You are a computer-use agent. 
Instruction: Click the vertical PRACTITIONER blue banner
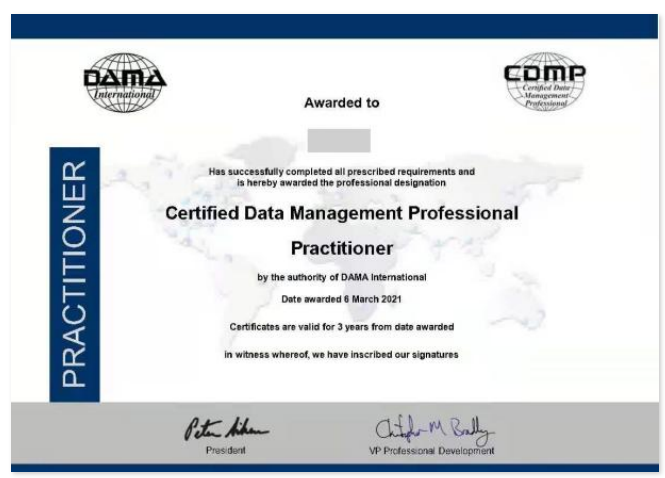coord(75,274)
